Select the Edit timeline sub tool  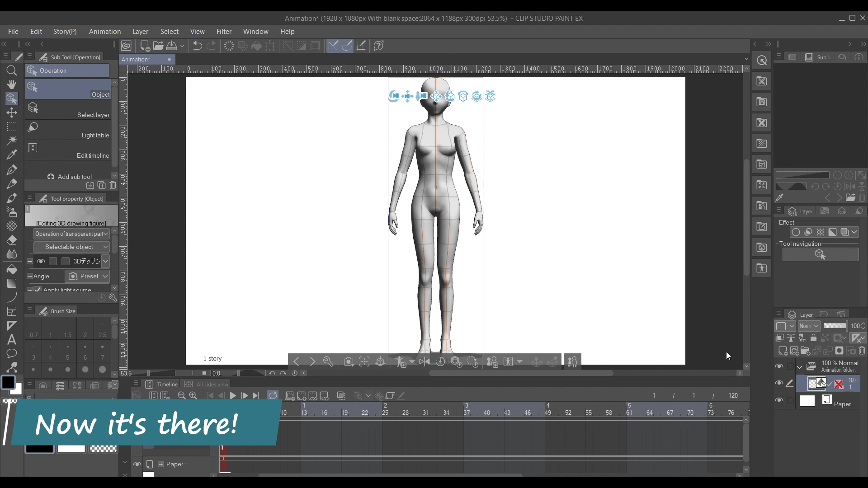[68, 150]
